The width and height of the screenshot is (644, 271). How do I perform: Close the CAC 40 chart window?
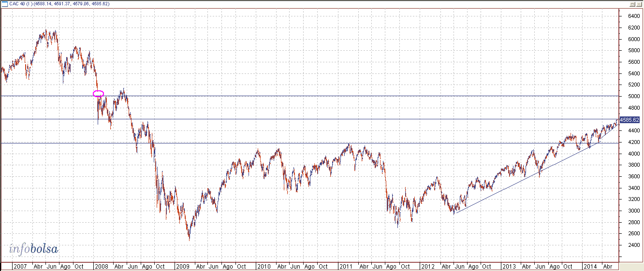638,3
